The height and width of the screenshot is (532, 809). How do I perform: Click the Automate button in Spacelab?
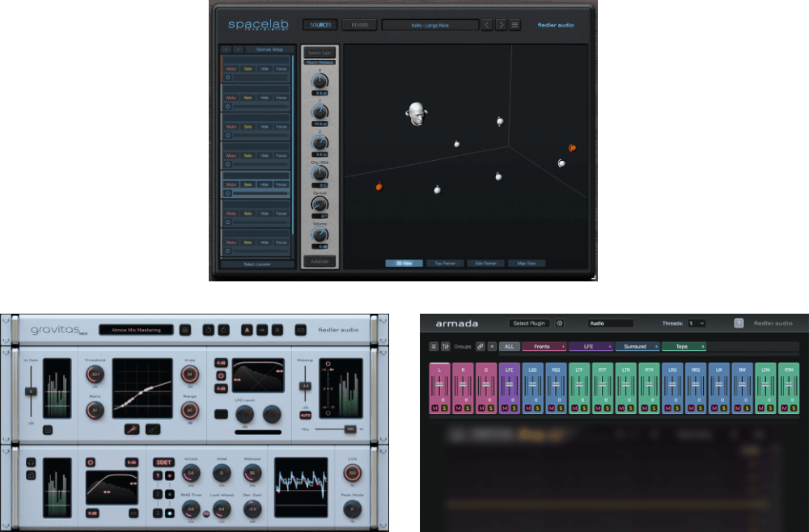coord(319,261)
